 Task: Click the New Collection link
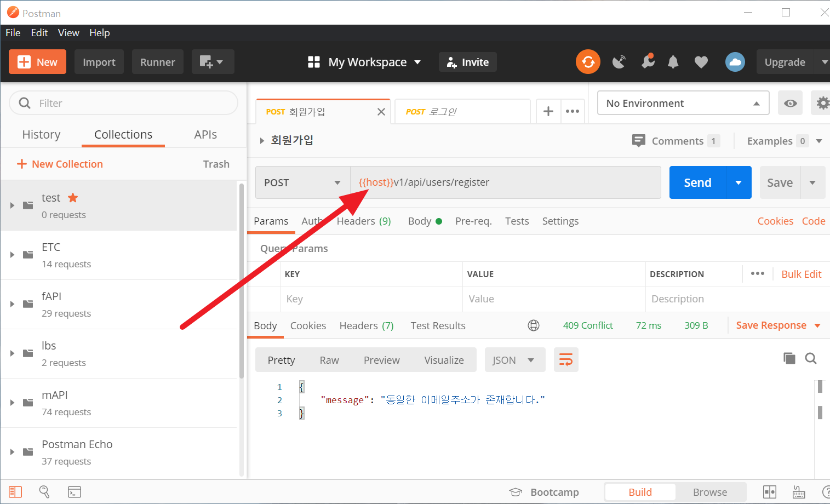coord(60,164)
